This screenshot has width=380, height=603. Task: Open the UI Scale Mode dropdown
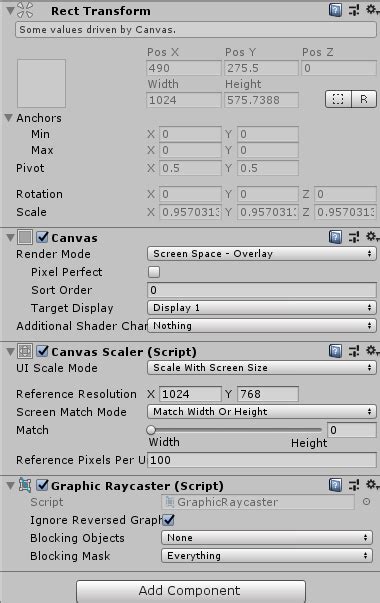coord(262,368)
